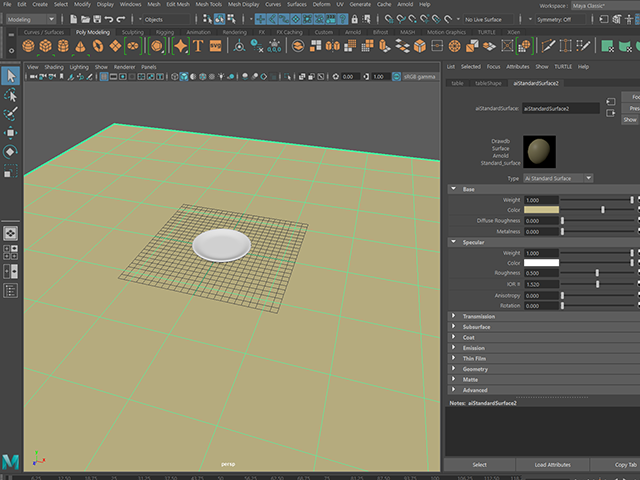Screen dimensions: 640x480
Task: Click the Show button beside material name
Action: pyautogui.click(x=630, y=120)
